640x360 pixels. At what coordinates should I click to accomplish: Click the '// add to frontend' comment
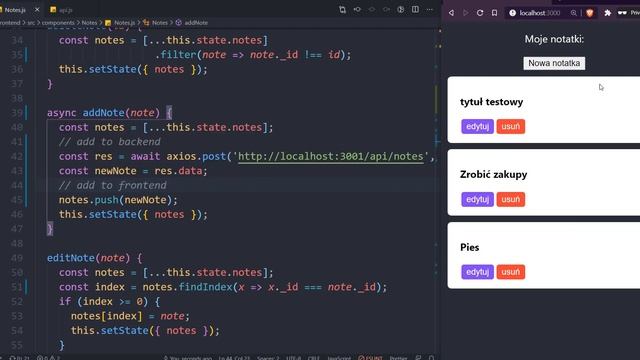[113, 185]
